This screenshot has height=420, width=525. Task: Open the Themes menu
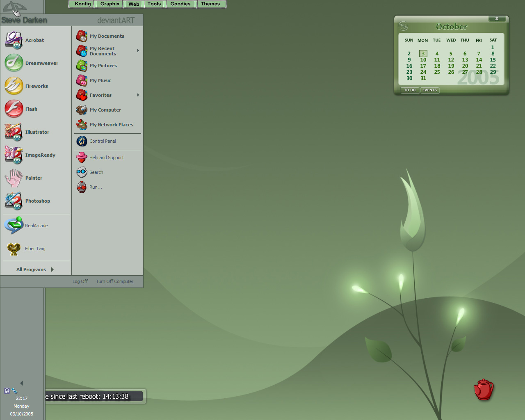coord(210,4)
